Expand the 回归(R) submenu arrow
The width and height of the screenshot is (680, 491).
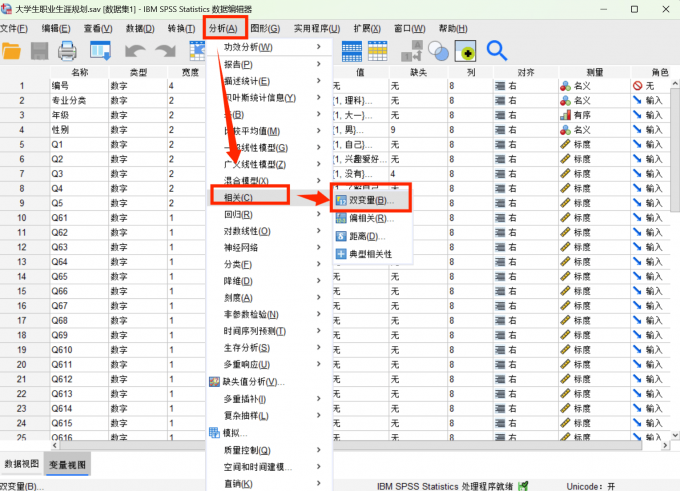tap(319, 214)
